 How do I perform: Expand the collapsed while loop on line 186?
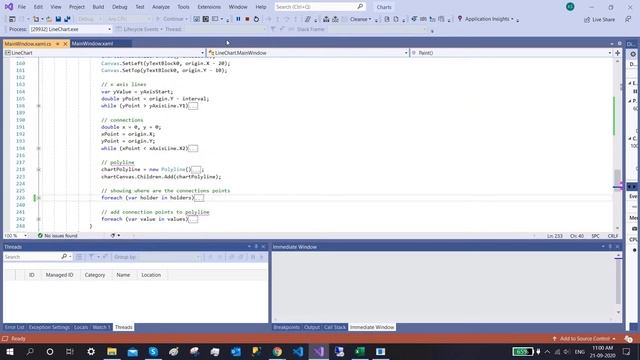point(39,106)
